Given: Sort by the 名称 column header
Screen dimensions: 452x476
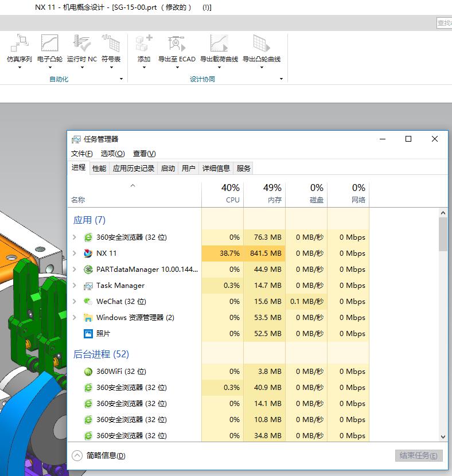Looking at the screenshot, I should click(134, 194).
